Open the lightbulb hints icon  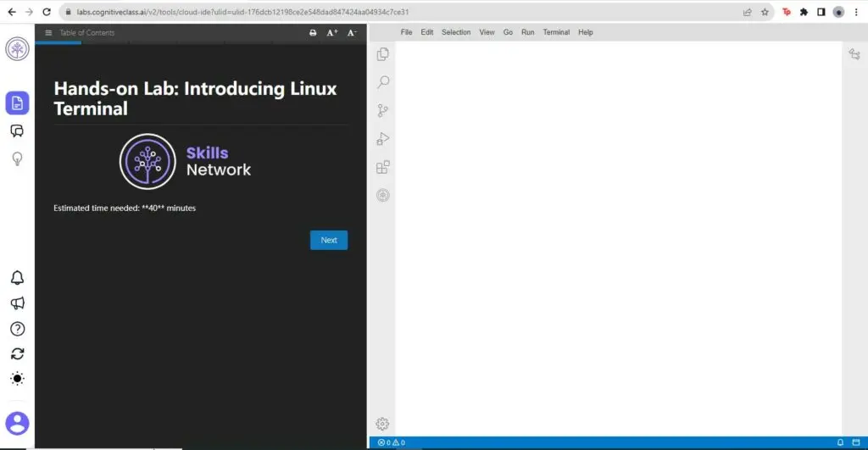tap(17, 158)
